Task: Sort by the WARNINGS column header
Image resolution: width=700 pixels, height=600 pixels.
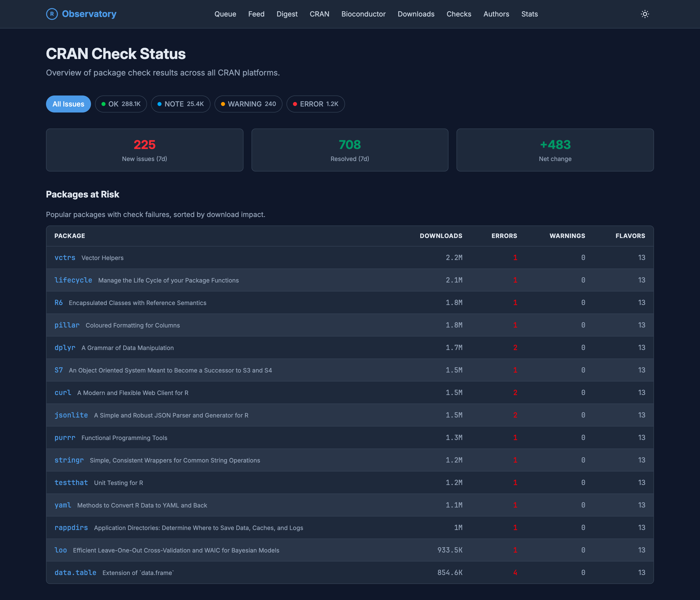Action: [567, 236]
